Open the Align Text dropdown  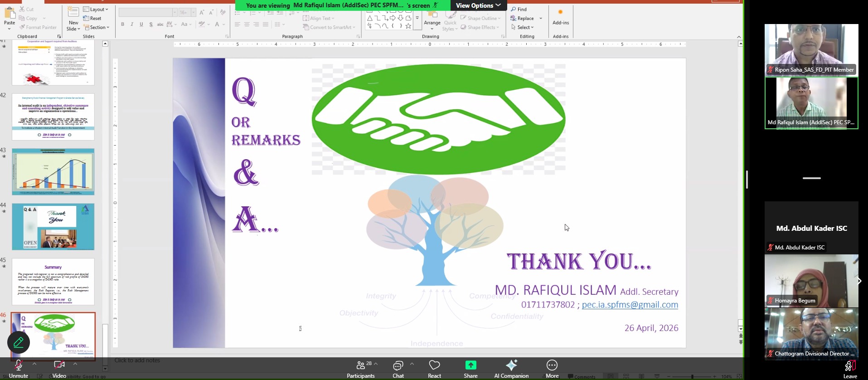tap(319, 18)
